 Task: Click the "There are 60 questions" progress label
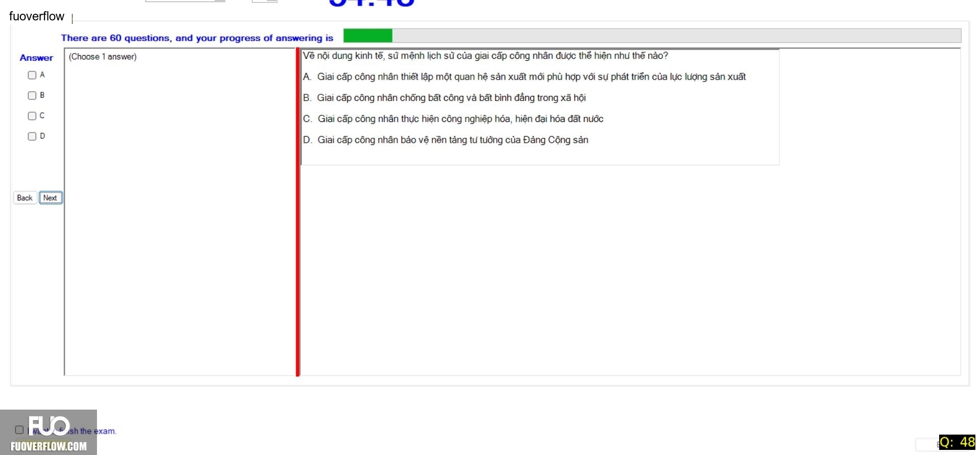[197, 38]
